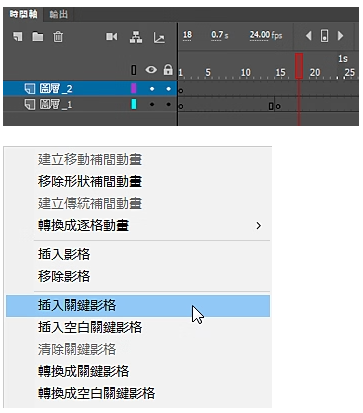Add camera layer icon
The width and height of the screenshot is (363, 413).
(x=112, y=36)
